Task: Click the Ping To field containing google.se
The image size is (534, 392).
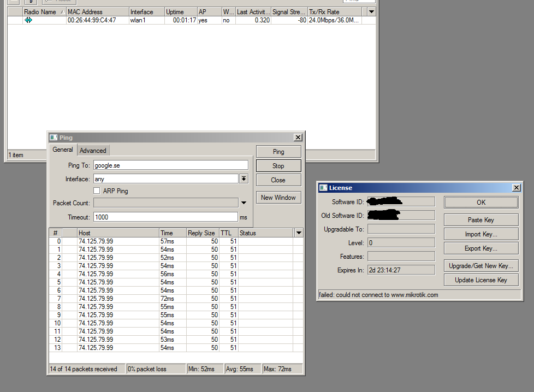Action: tap(170, 165)
